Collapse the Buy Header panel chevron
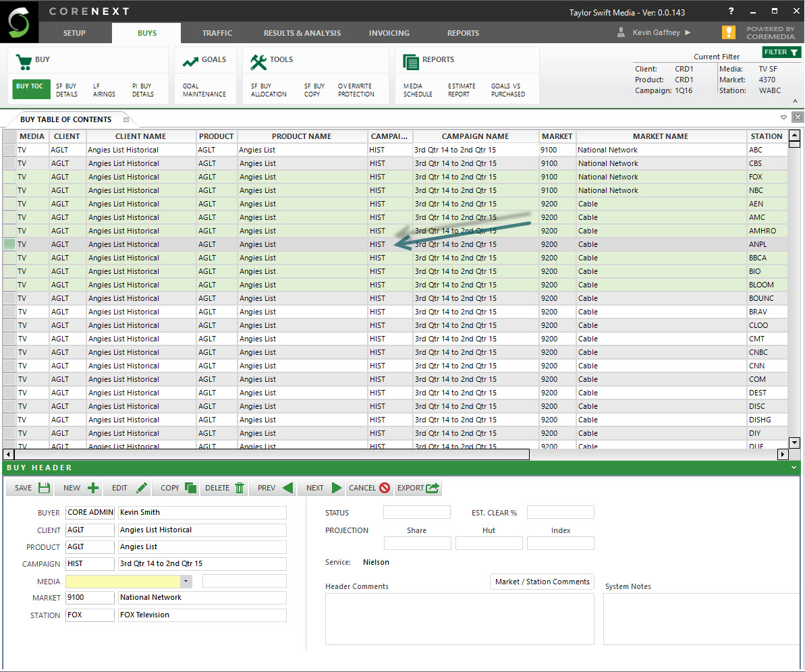Viewport: 805px width, 672px height. 794,468
